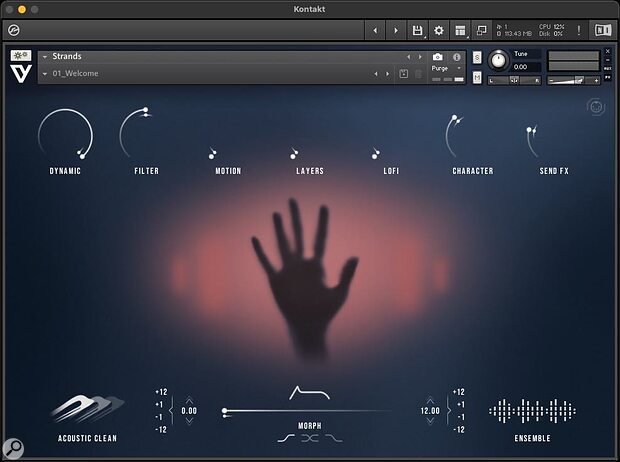The image size is (620, 462).
Task: Click the Native Instruments NI logo
Action: (603, 30)
